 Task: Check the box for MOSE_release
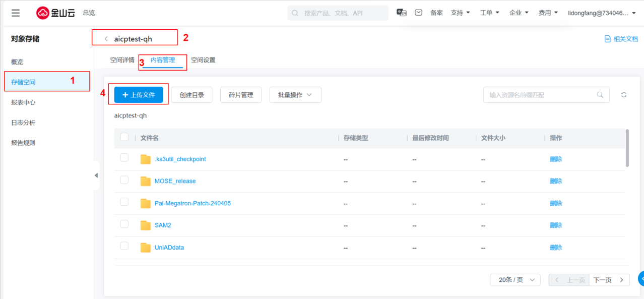(124, 180)
